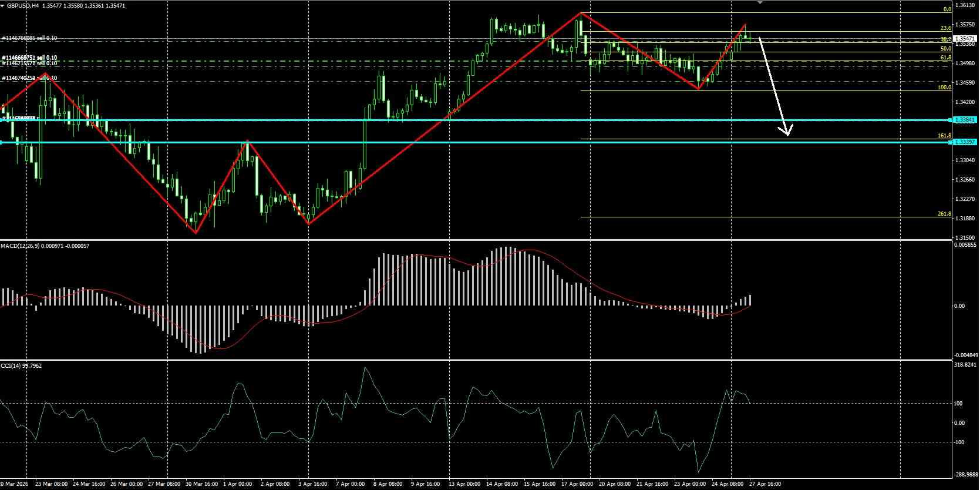This screenshot has height=490, width=980.
Task: Click the 27 Mar 08:00 time label
Action: (164, 484)
